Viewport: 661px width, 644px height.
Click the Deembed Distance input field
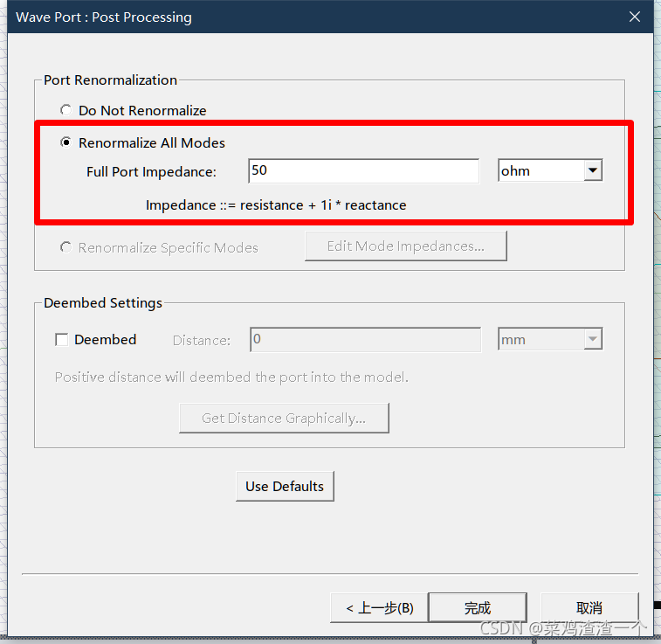pyautogui.click(x=366, y=340)
